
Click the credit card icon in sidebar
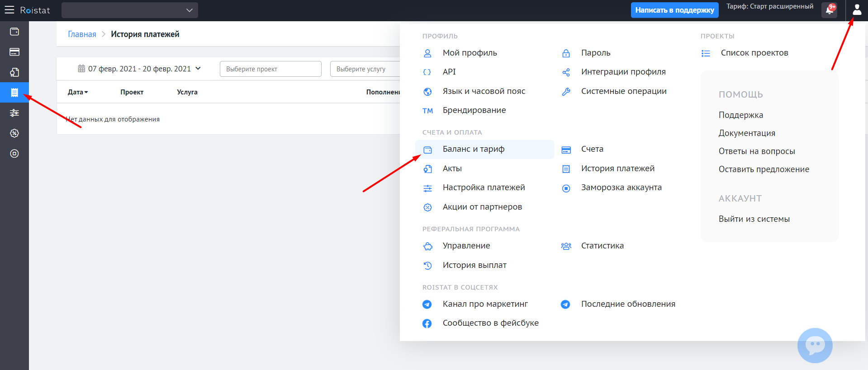coord(14,52)
